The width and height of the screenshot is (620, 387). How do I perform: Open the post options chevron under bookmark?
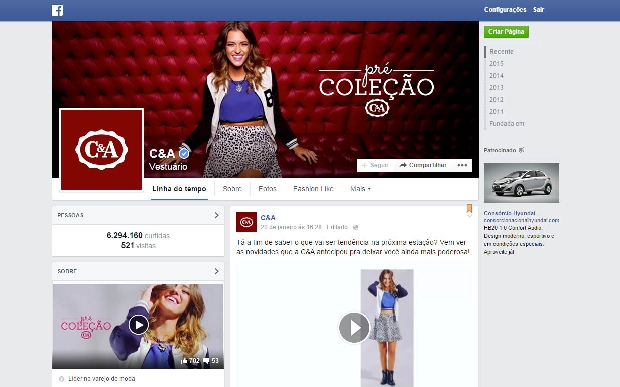(x=469, y=216)
